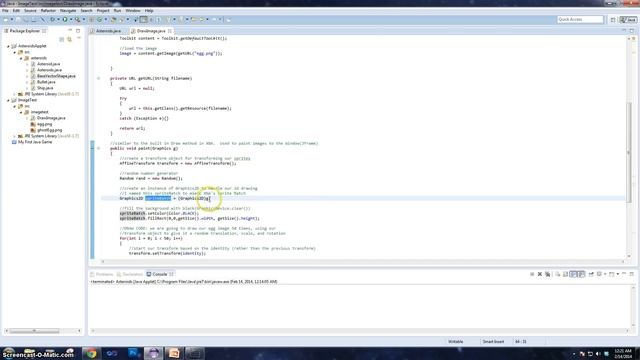The height and width of the screenshot is (360, 640).
Task: Click the Terminate square icon in Console
Action: [532, 274]
